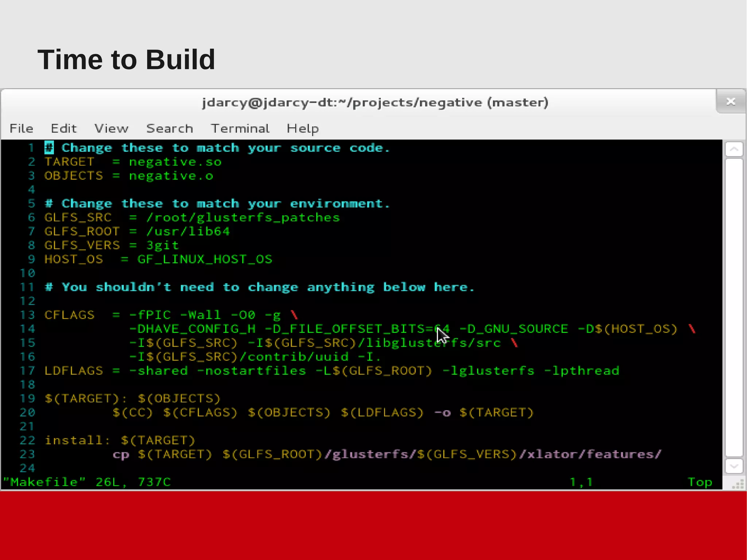Click the 'cp' command on line 23
The image size is (747, 560).
point(121,455)
